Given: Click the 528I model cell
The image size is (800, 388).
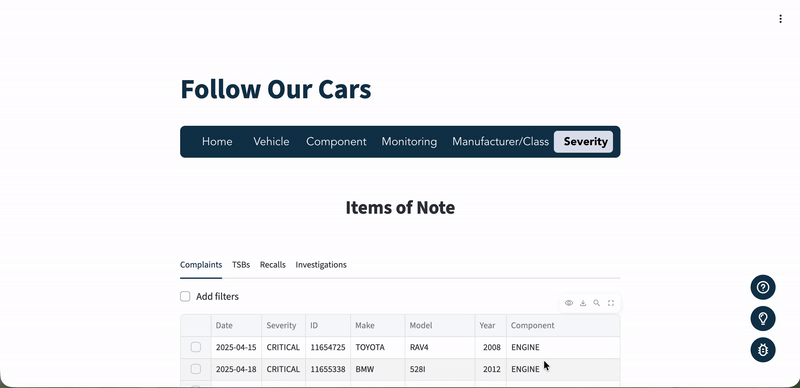Looking at the screenshot, I should (440, 369).
